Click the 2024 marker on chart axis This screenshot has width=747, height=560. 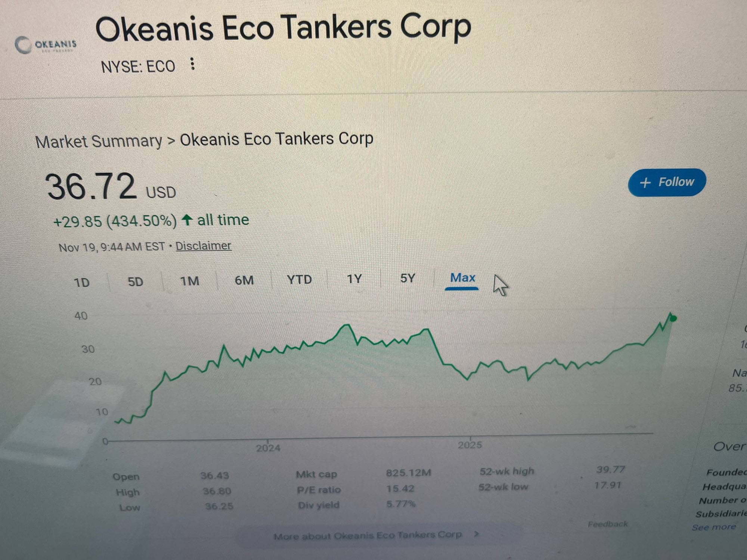268,447
